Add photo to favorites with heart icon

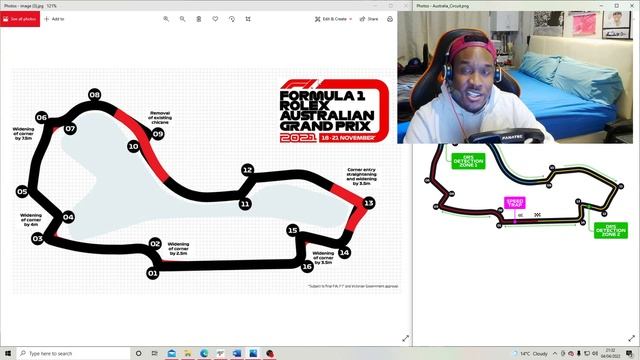coord(215,19)
